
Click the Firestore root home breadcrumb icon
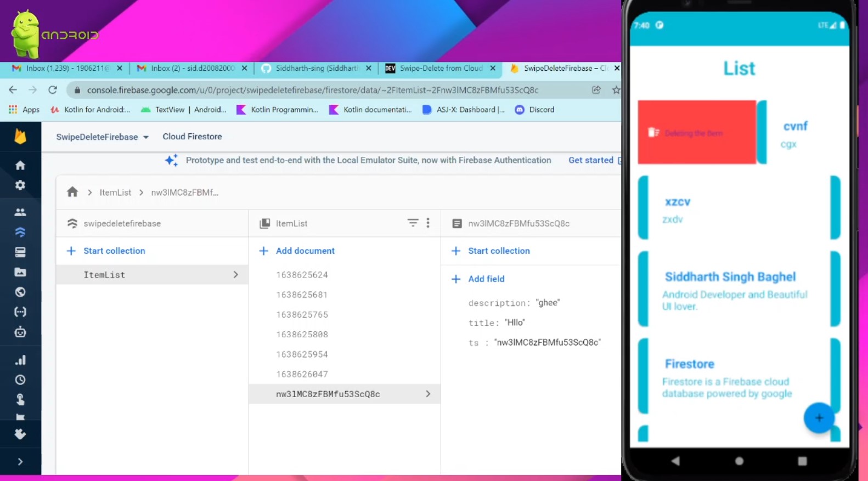pos(72,192)
